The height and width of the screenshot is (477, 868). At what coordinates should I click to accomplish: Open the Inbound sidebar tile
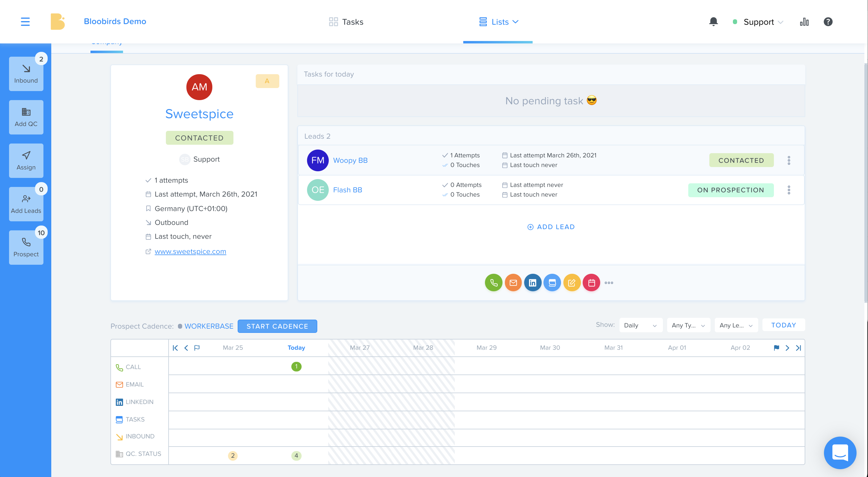[26, 74]
